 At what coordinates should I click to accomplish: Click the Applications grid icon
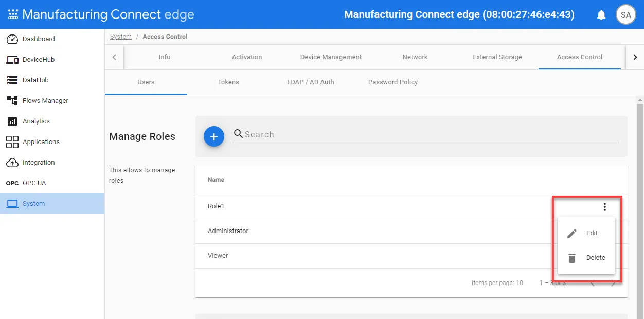click(12, 142)
